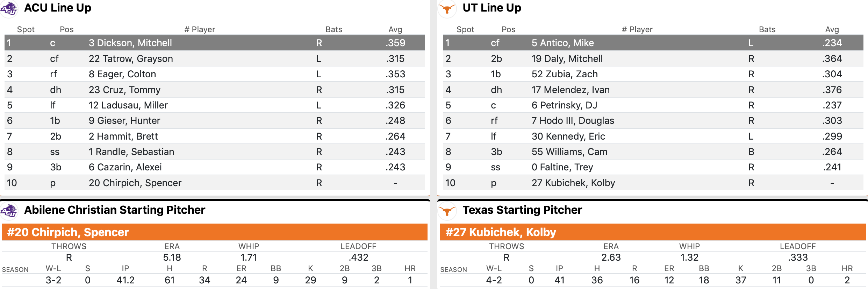Select Antico, Mike row in UT lineup
The height and width of the screenshot is (289, 868).
click(x=562, y=43)
